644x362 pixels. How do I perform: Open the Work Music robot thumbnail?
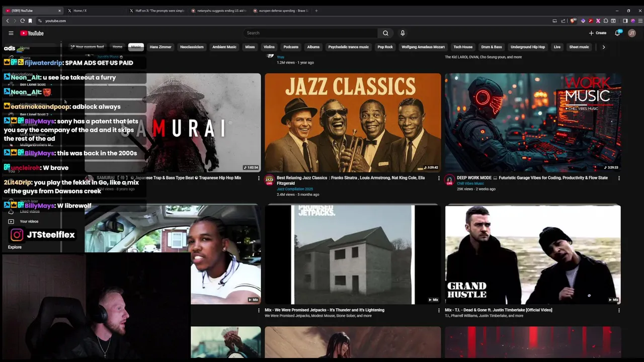tap(533, 123)
